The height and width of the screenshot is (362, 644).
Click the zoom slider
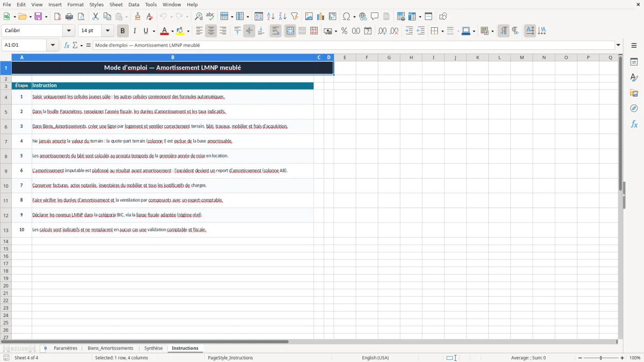point(601,358)
